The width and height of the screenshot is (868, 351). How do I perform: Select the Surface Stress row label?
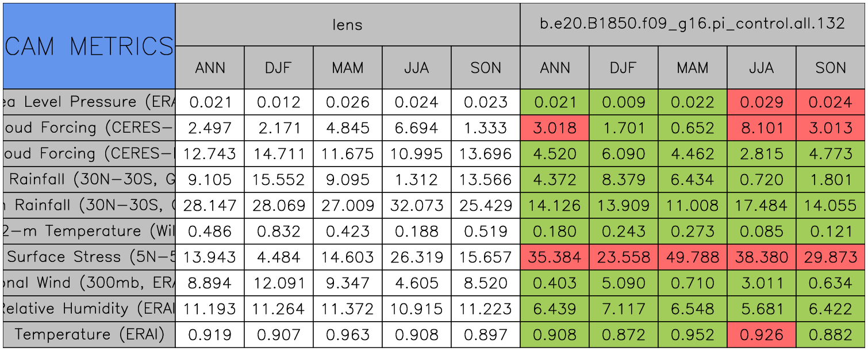(x=89, y=257)
